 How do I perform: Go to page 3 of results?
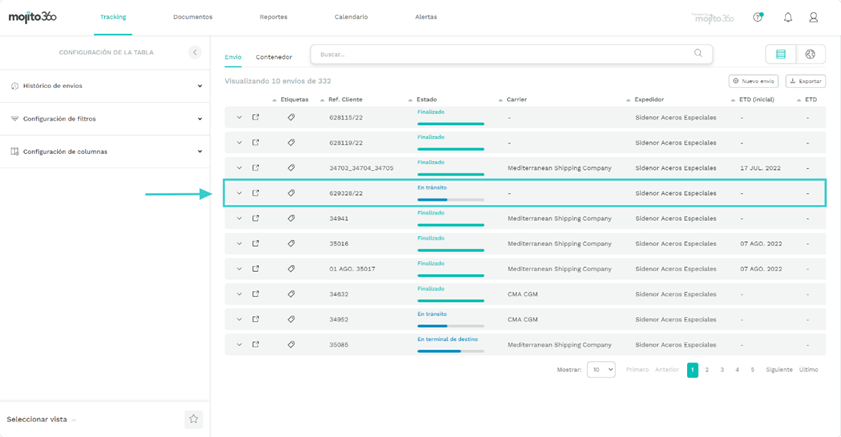coord(722,370)
